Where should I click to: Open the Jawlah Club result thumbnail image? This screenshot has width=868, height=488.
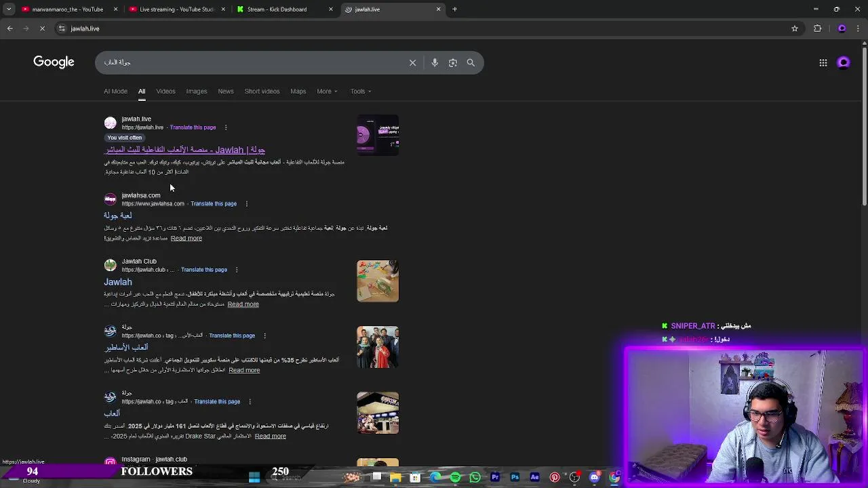[378, 281]
